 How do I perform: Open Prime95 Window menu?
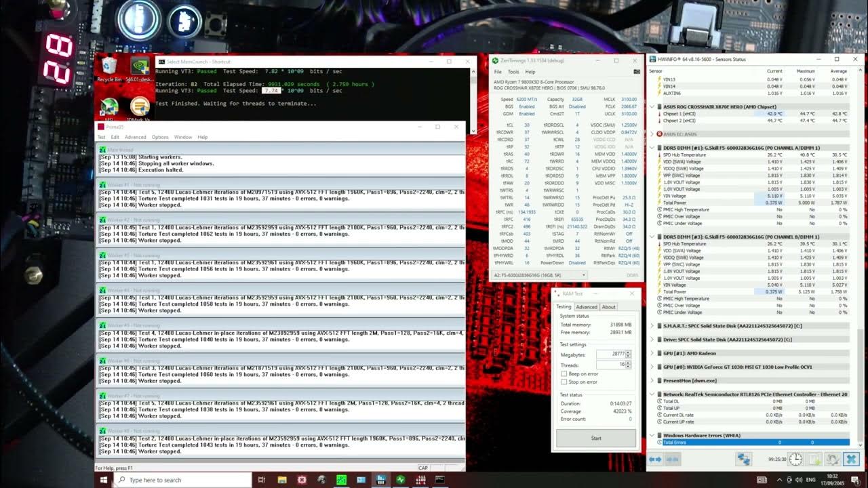[183, 137]
